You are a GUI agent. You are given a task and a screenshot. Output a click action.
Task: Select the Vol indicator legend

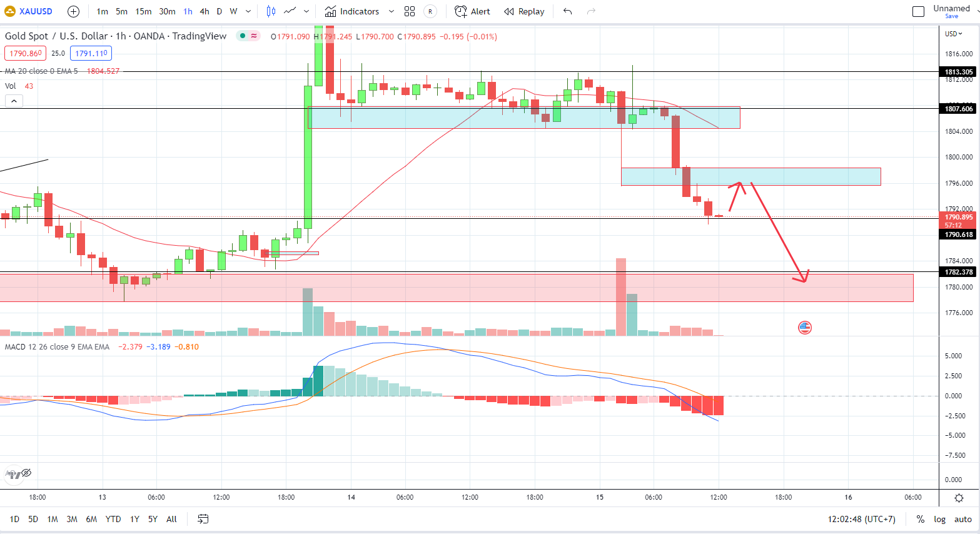coord(11,86)
